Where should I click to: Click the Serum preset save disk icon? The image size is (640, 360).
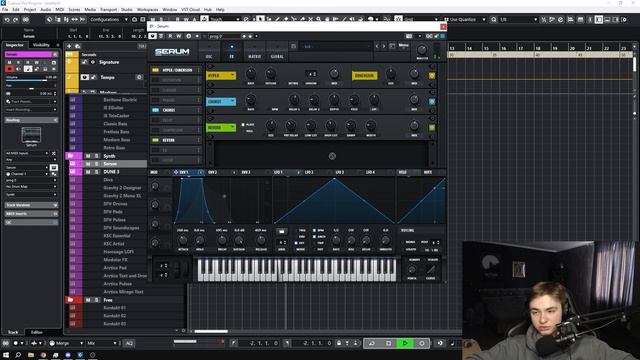coord(293,46)
